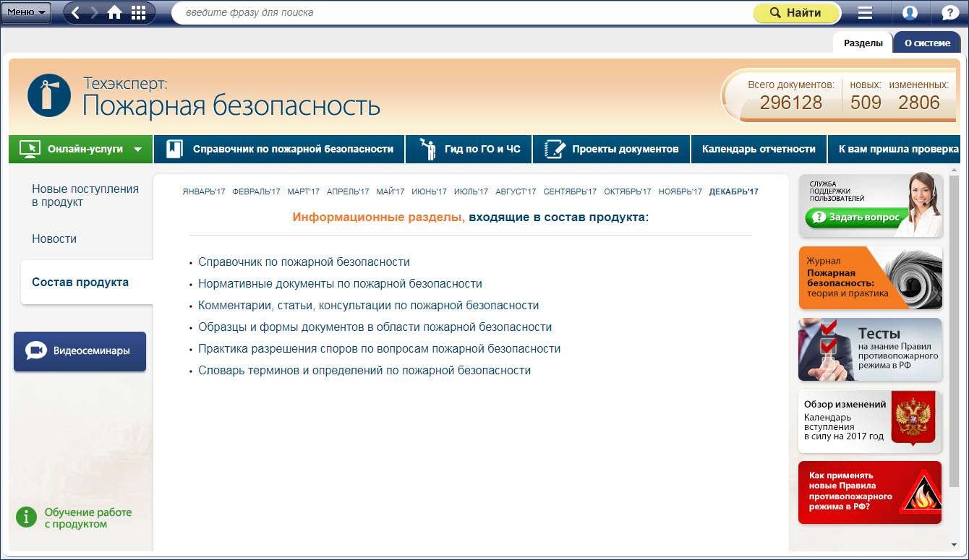The image size is (969, 560).
Task: Go back with the left arrow icon
Action: point(75,12)
